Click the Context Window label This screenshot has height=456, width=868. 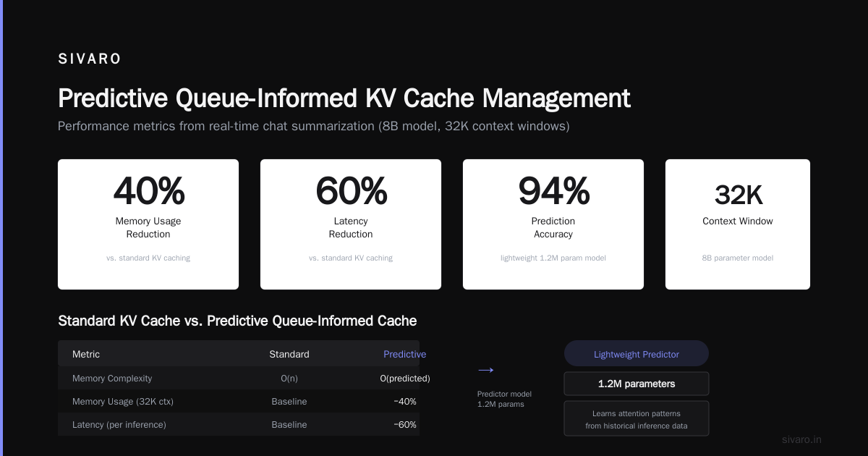coord(738,221)
